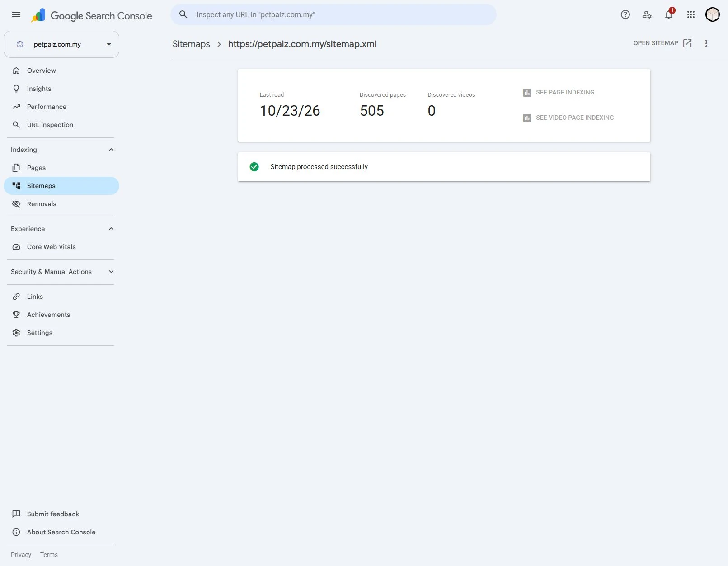The width and height of the screenshot is (728, 566).
Task: Focus the Inspect any URL search field
Action: point(333,14)
